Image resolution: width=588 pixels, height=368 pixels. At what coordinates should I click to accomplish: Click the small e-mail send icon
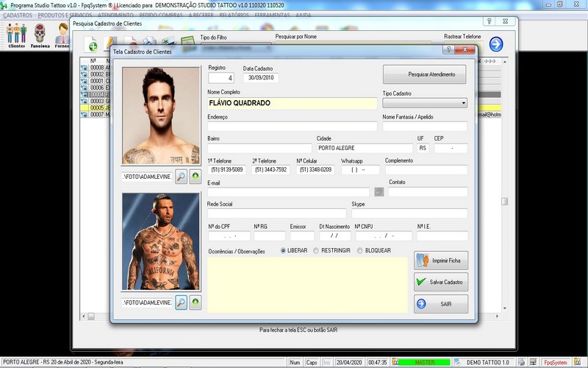pos(379,192)
